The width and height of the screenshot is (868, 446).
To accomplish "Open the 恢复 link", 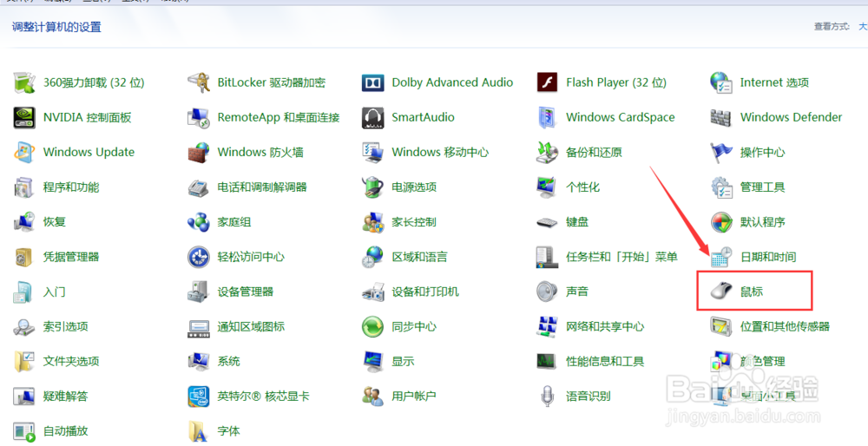I will pos(54,222).
